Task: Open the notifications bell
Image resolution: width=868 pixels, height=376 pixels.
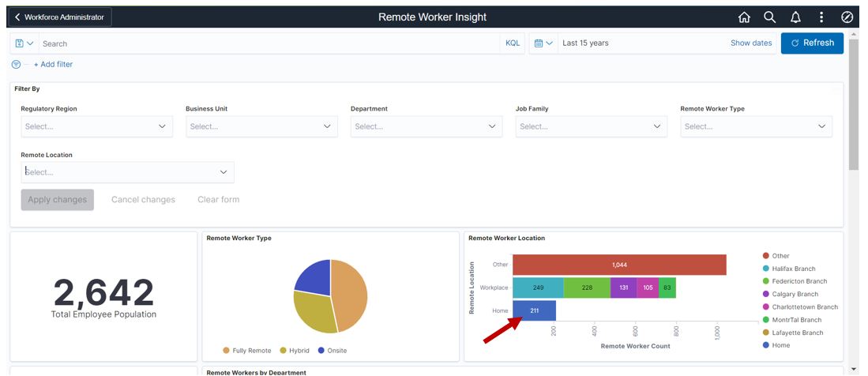Action: click(795, 17)
